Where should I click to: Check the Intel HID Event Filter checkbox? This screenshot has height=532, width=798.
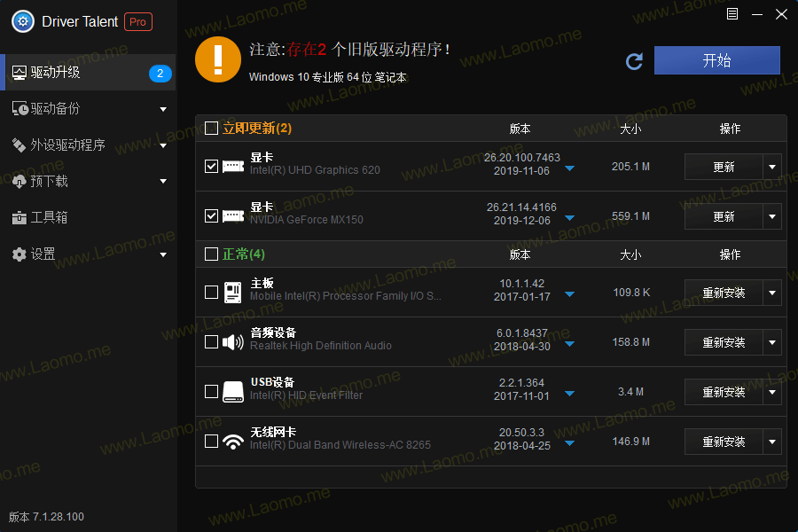(x=211, y=392)
